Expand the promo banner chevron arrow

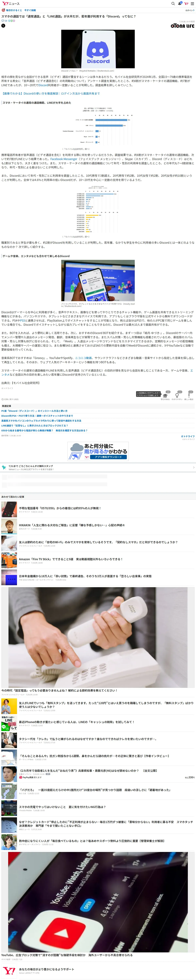coord(193,468)
